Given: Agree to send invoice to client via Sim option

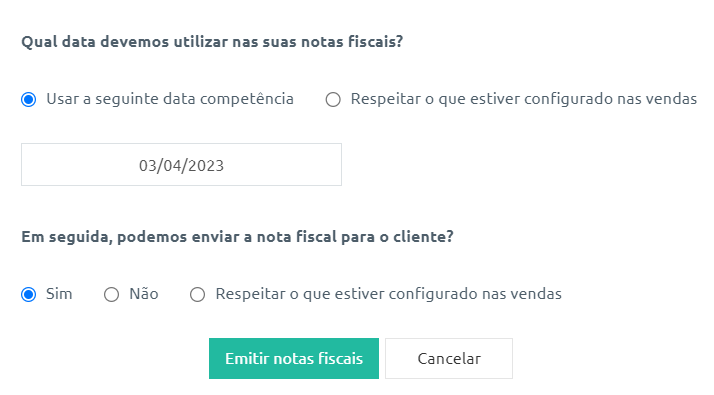Looking at the screenshot, I should pos(29,294).
